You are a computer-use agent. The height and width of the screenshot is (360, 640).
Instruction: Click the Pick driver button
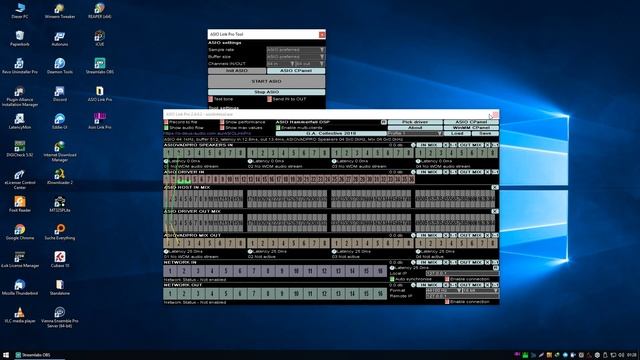point(415,122)
